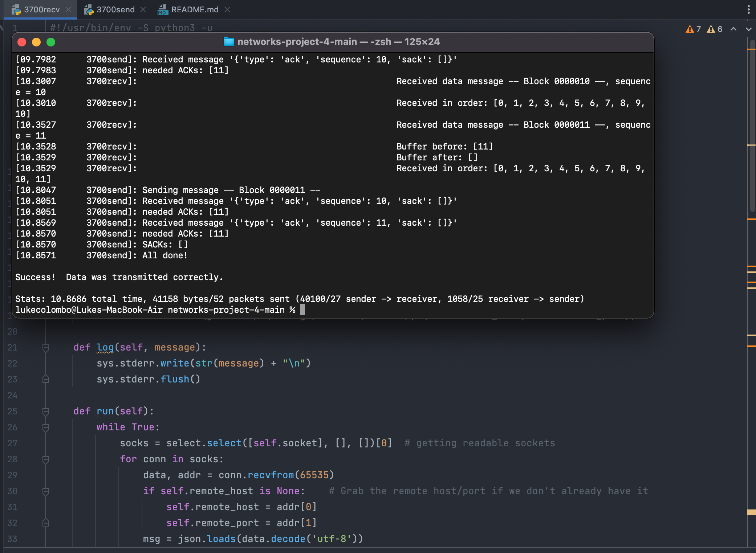Open the 6 weak warnings indicator

tap(715, 29)
